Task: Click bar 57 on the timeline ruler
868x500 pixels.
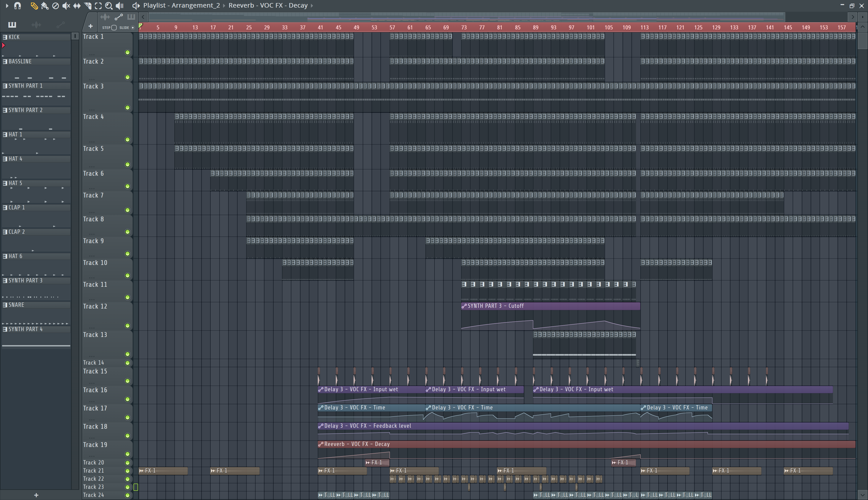Action: (392, 27)
